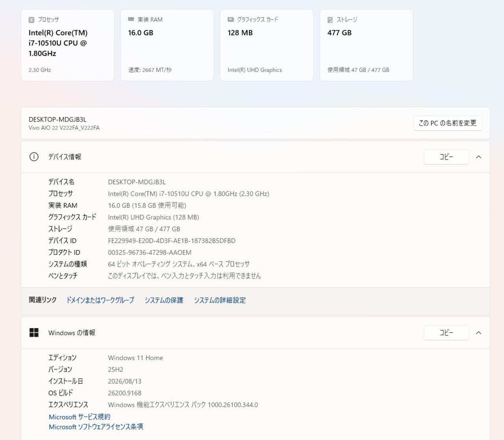Click the processor chip icon

point(31,20)
